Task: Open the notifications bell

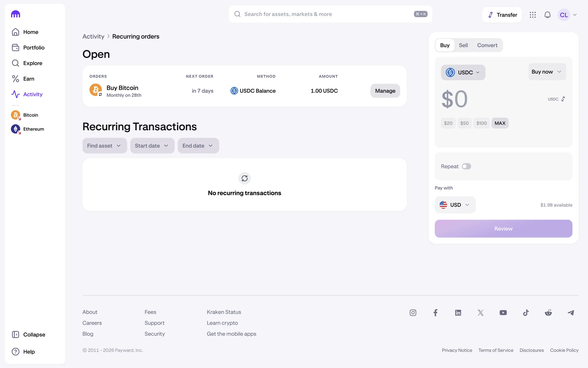Action: (547, 15)
